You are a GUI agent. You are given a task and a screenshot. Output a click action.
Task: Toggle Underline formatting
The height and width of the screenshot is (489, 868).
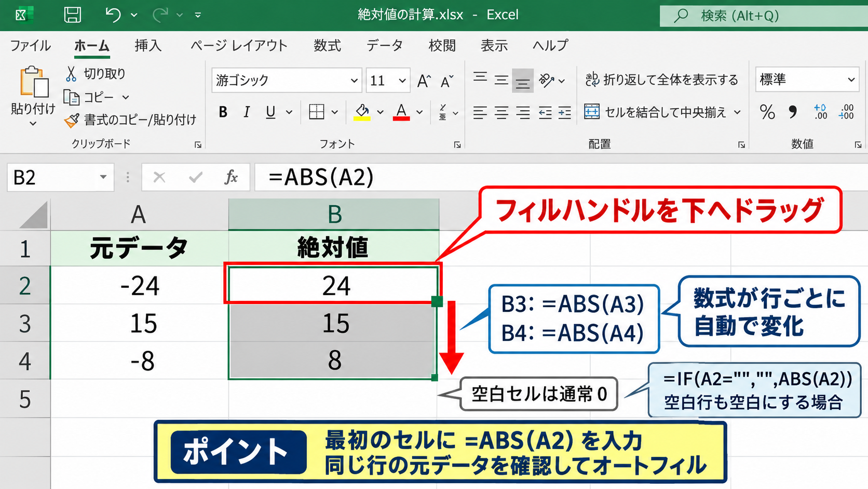click(x=270, y=112)
